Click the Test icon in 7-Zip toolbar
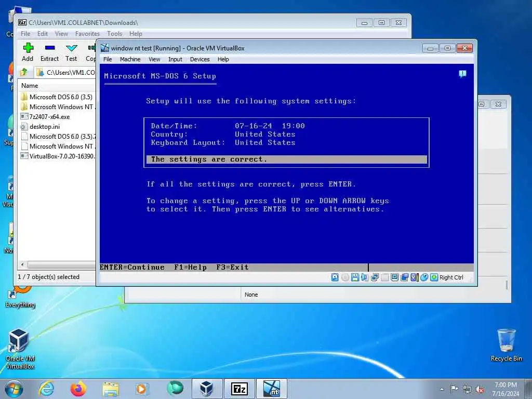 71,48
